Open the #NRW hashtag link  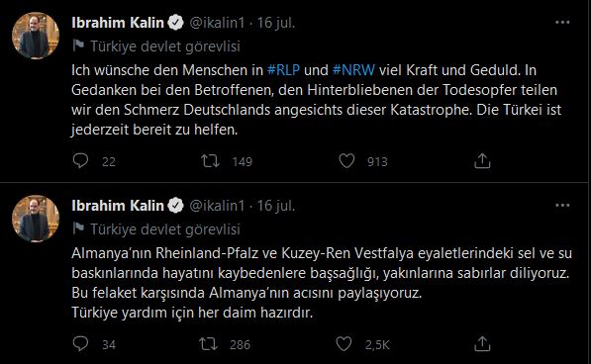tap(353, 70)
